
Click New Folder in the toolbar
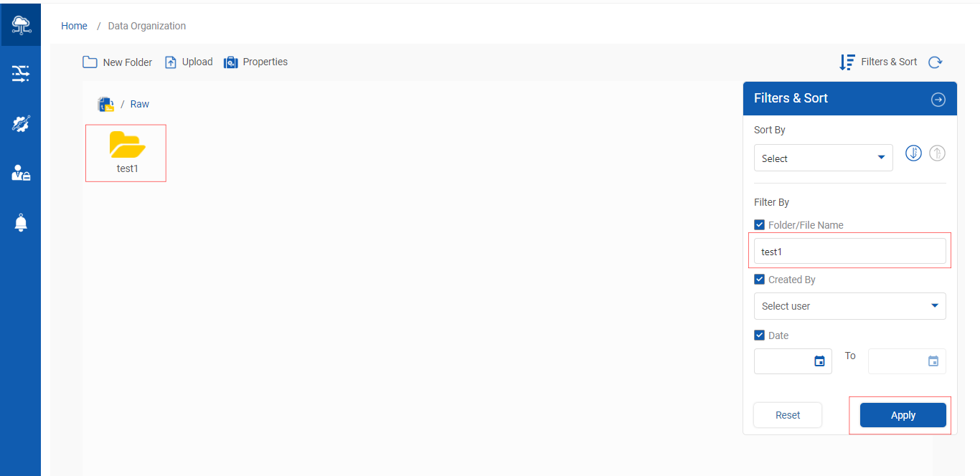point(117,62)
